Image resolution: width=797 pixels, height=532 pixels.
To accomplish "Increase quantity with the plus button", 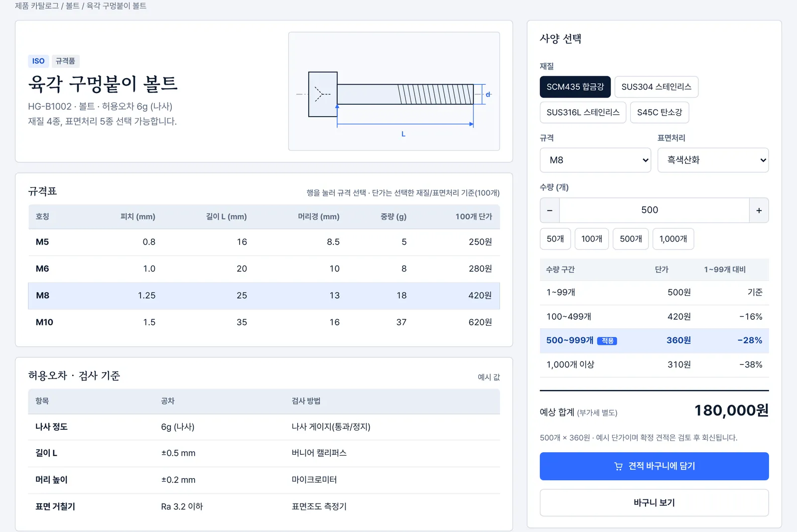I will coord(759,210).
